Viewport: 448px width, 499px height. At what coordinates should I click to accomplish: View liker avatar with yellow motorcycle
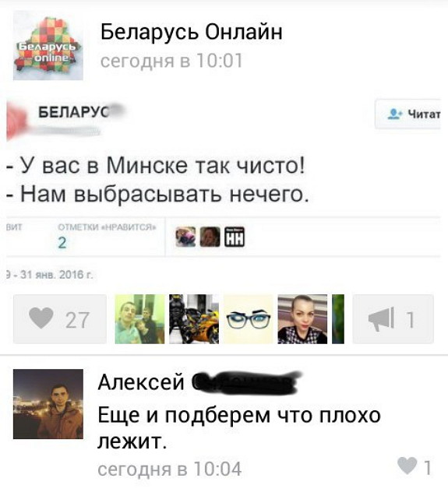(194, 319)
